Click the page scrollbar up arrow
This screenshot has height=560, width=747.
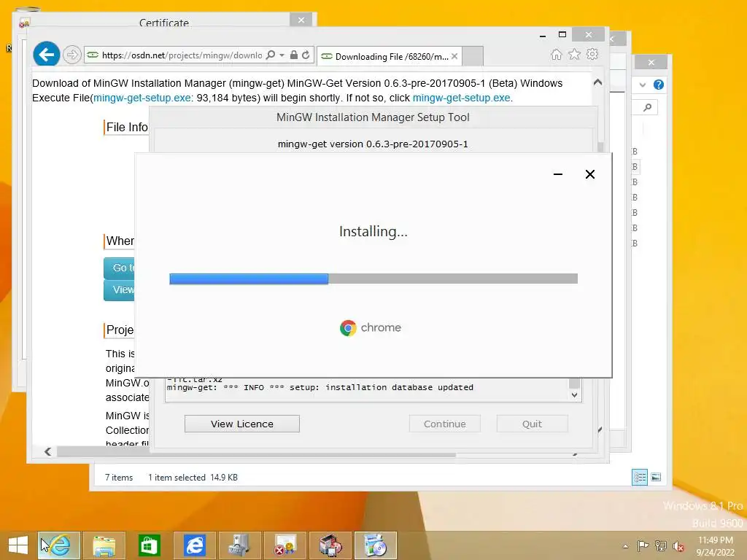[x=598, y=82]
